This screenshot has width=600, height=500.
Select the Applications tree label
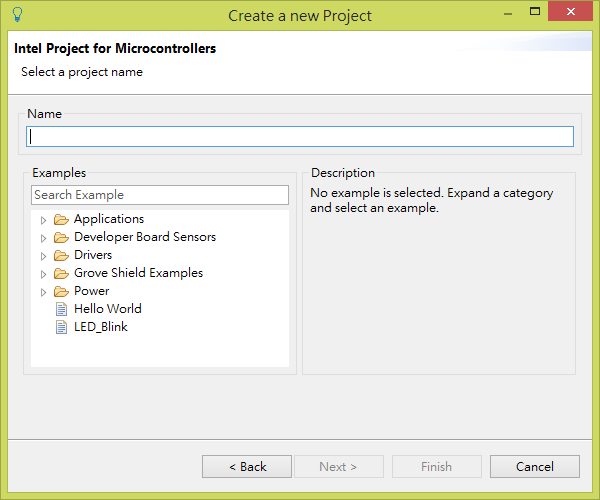coord(109,219)
